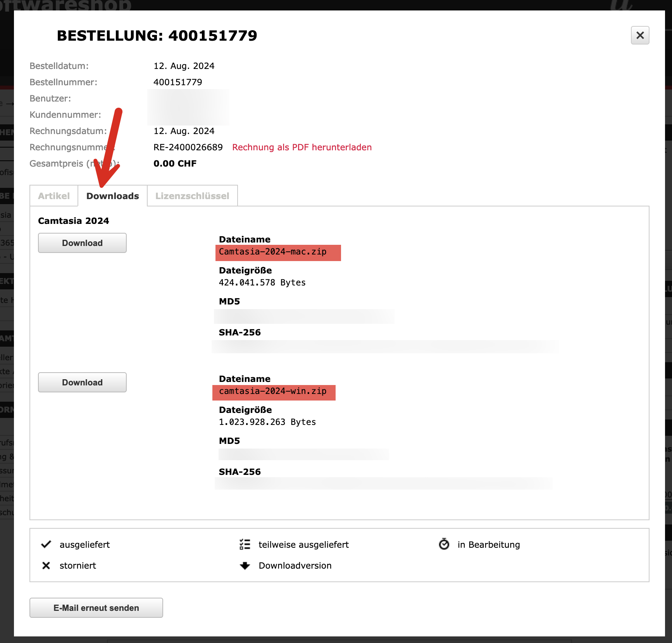Click the teilweise ausgeliefert list icon
The image size is (672, 643).
(245, 544)
